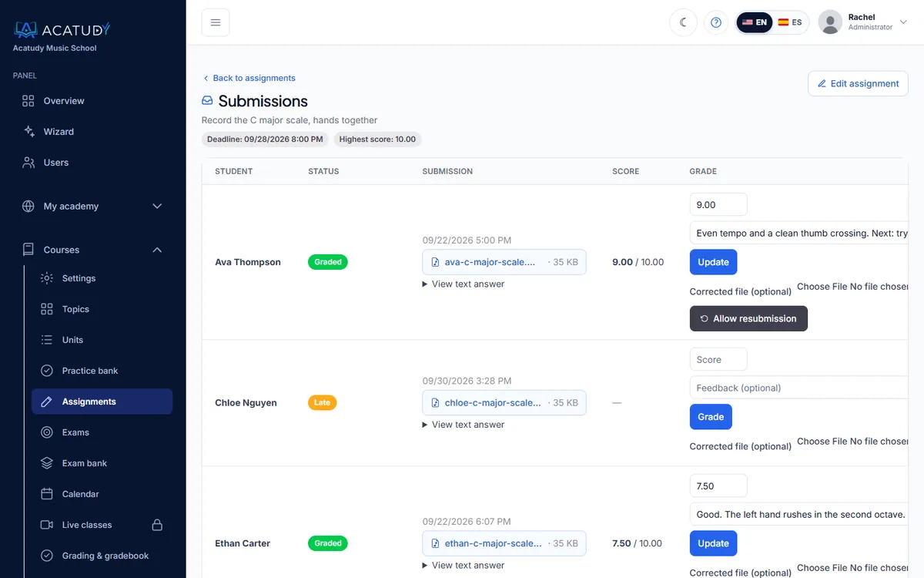Click Edit assignment button
Image resolution: width=924 pixels, height=578 pixels.
[858, 83]
